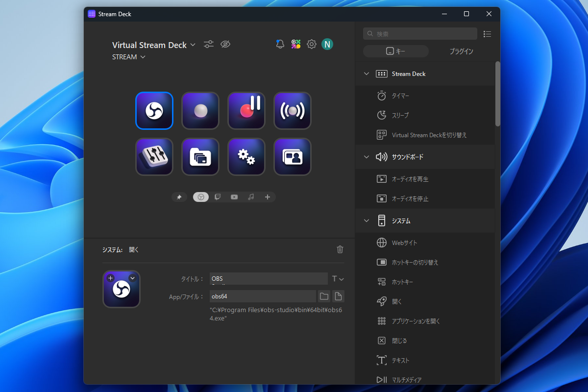Open the Virtual Stream Deck dropdown
The width and height of the screenshot is (588, 392).
193,45
